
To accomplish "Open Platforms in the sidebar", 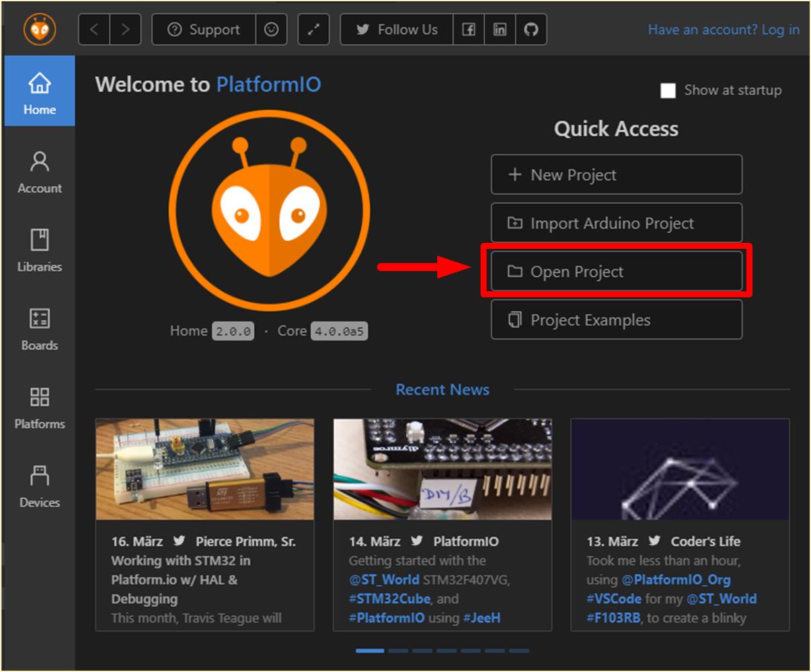I will click(x=40, y=408).
